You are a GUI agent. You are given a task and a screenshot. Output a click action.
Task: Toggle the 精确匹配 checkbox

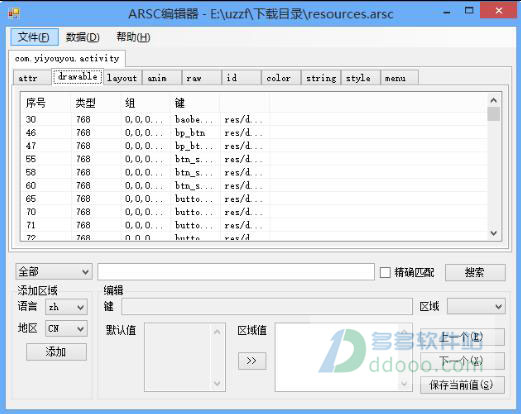click(385, 272)
